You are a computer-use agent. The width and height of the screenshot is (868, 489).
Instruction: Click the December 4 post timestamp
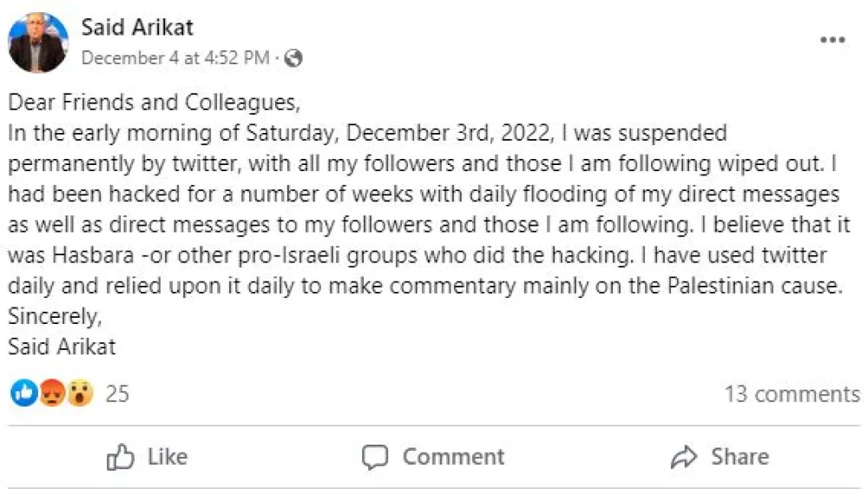coord(175,58)
